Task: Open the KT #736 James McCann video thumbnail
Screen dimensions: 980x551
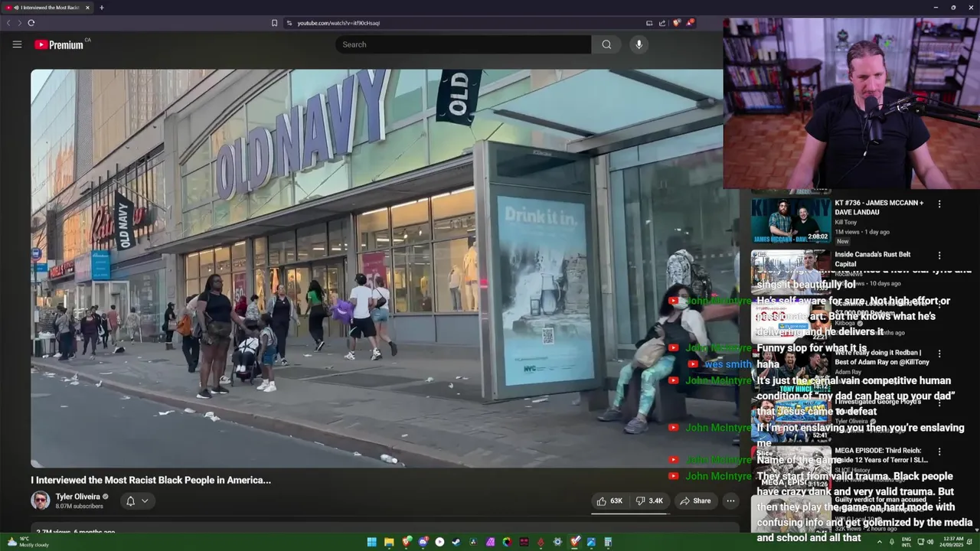Action: point(791,220)
